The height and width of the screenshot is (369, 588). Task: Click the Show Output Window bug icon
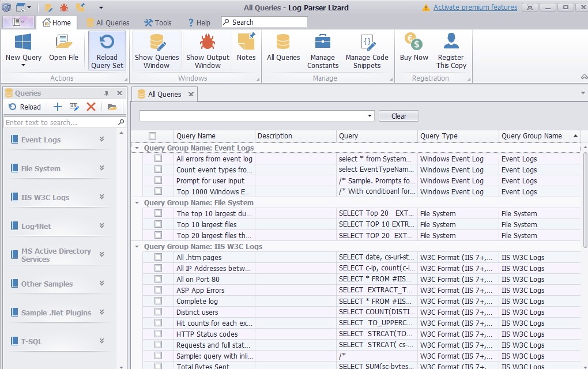(208, 43)
